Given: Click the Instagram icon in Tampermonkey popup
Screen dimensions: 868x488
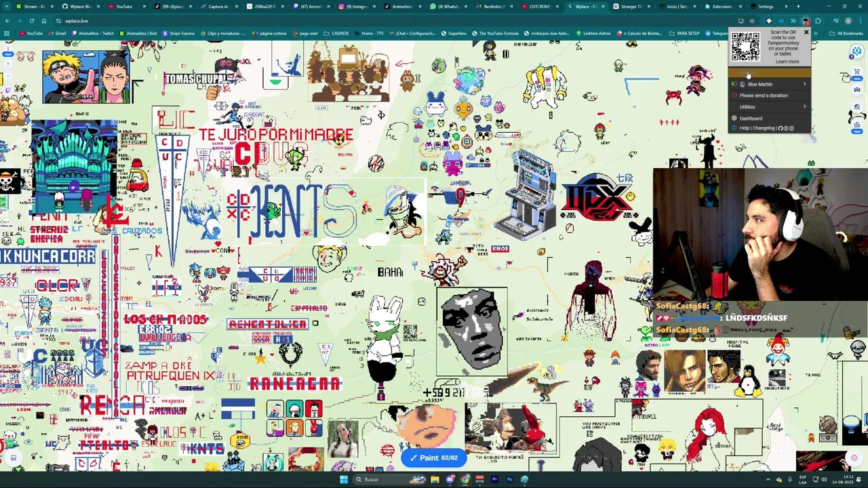Looking at the screenshot, I should pyautogui.click(x=791, y=128).
